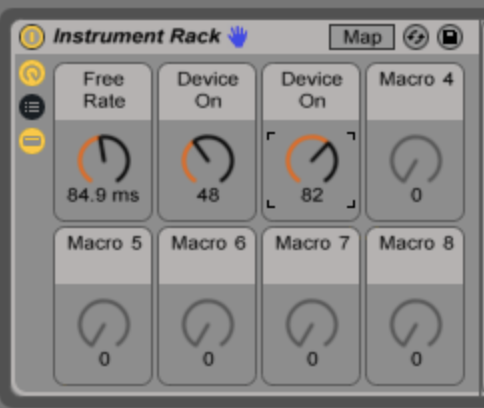
Task: Select the Free Rate macro label
Action: pyautogui.click(x=104, y=90)
